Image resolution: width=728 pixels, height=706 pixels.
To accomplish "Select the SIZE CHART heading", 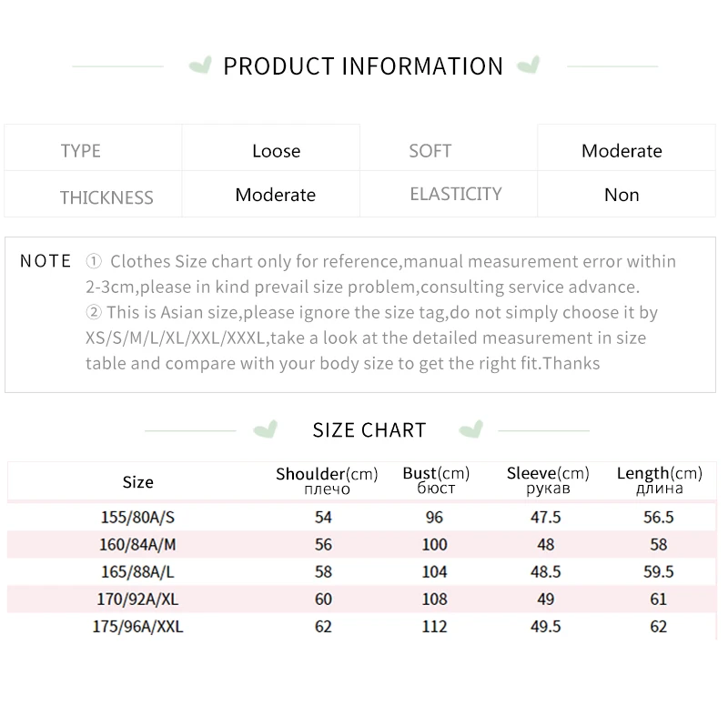I will pos(369,430).
